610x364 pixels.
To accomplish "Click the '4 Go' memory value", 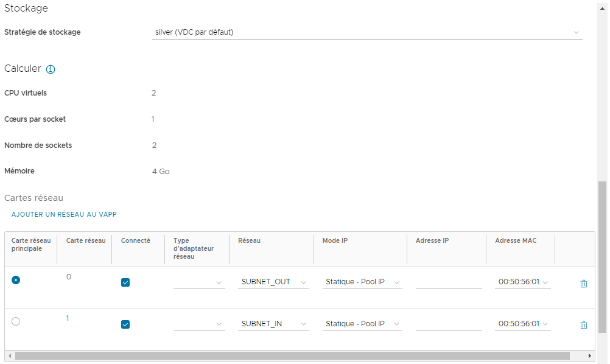I will click(x=161, y=172).
